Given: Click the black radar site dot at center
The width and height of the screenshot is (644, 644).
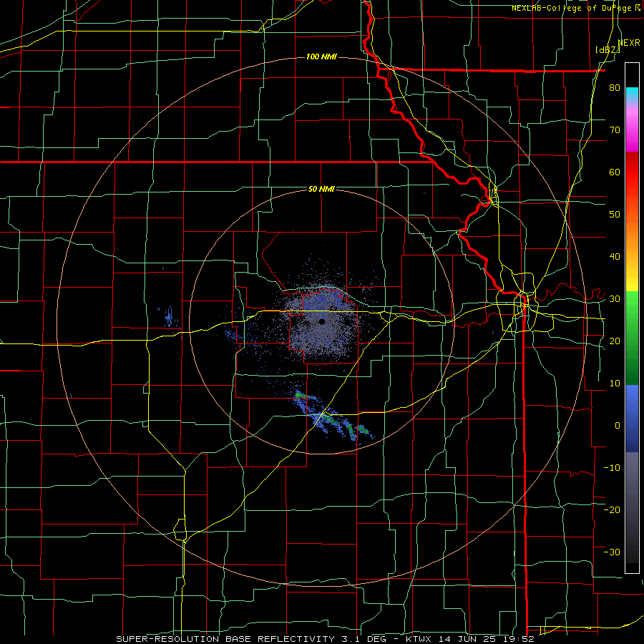Looking at the screenshot, I should tap(322, 321).
